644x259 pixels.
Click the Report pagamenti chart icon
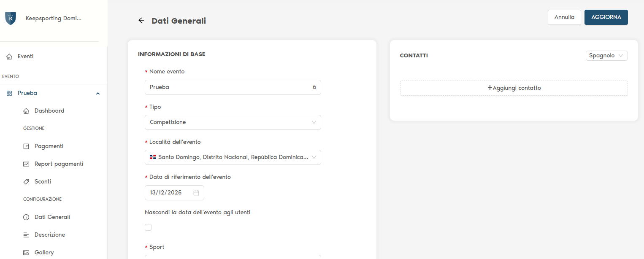26,164
